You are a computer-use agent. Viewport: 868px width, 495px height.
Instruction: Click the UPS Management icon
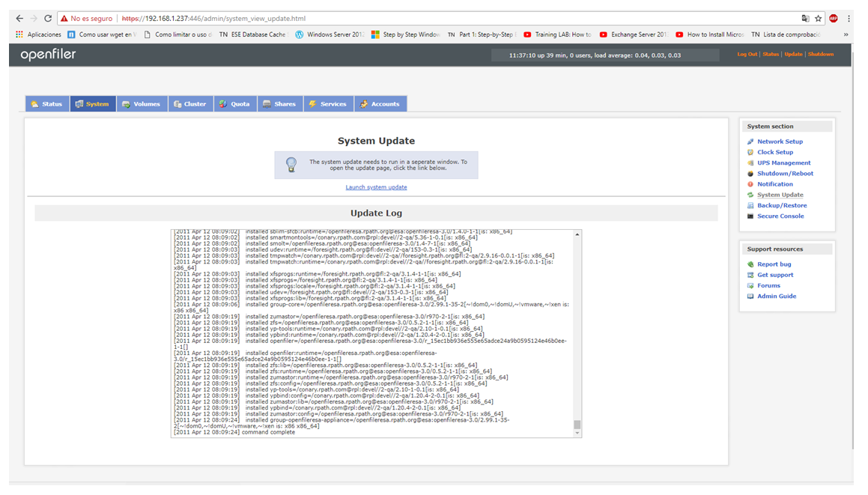tap(750, 163)
